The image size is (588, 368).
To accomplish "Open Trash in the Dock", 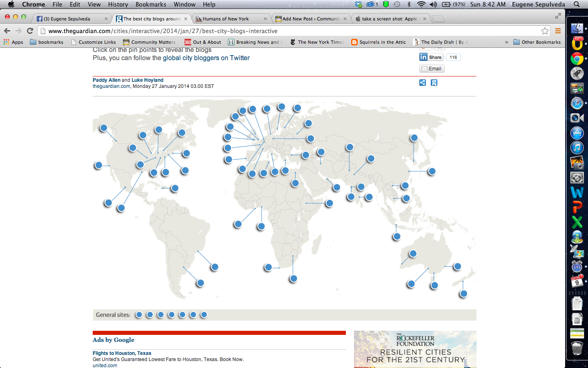I will [x=577, y=348].
